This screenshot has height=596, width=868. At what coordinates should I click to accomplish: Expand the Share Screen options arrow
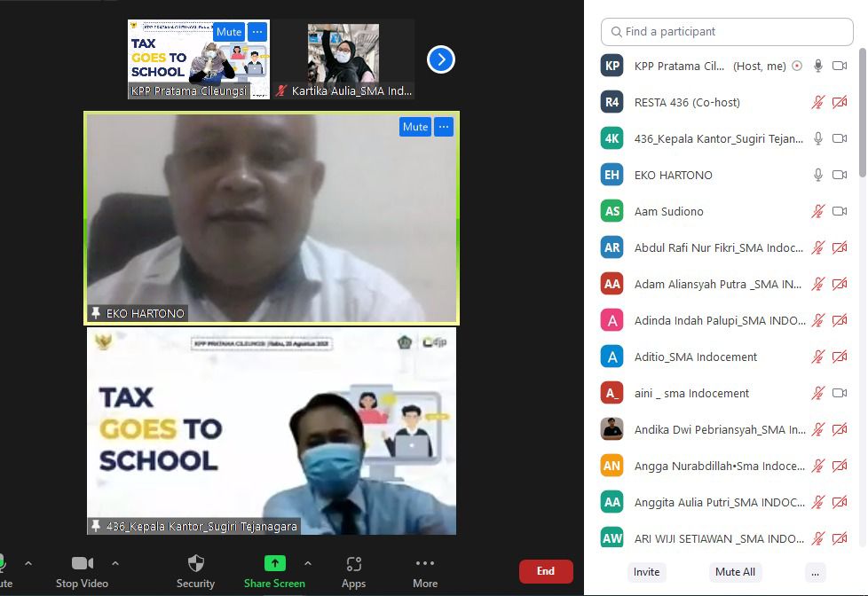308,563
